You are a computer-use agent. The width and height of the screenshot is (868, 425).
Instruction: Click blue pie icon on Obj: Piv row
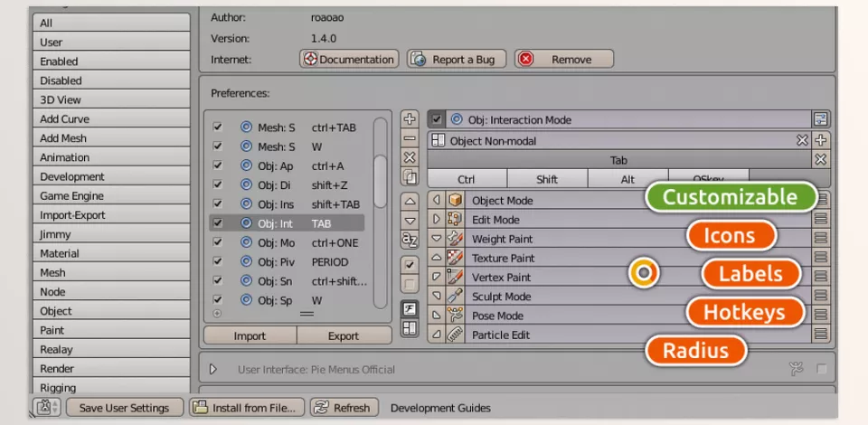coord(246,261)
